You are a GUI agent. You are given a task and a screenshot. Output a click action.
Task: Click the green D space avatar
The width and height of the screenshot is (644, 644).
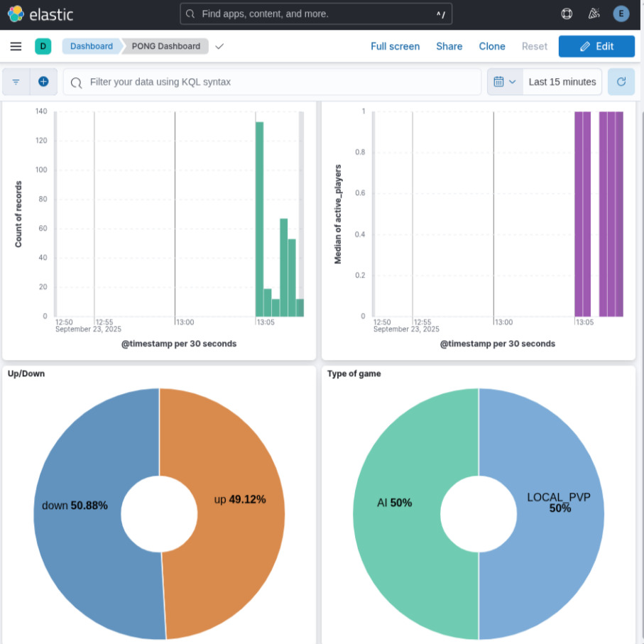coord(43,46)
